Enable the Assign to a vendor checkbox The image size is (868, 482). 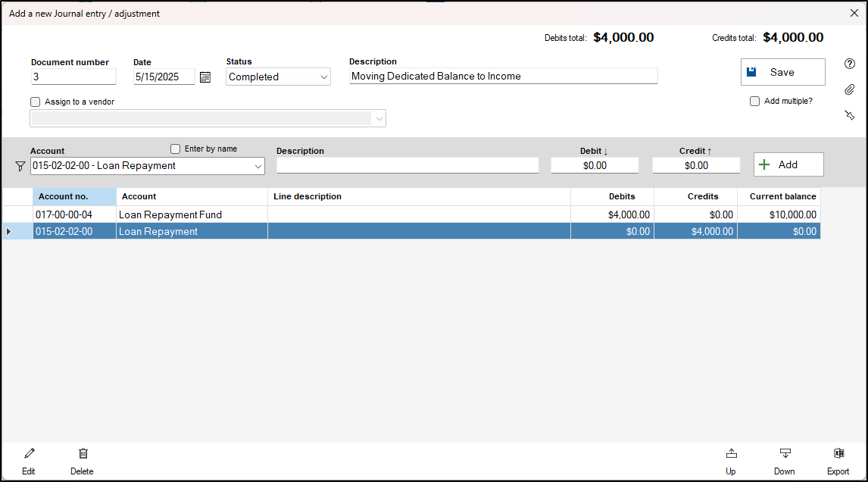tap(36, 102)
